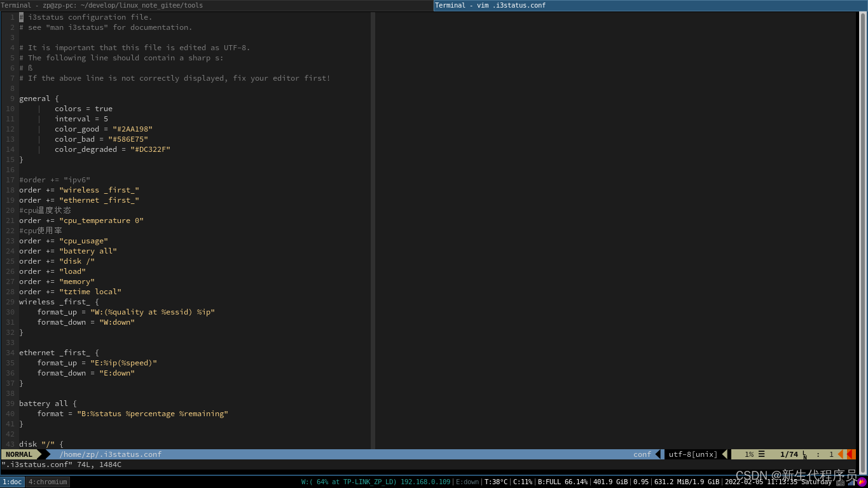Click the network signal tray icon
Viewport: 868px width, 488px height.
[x=851, y=482]
